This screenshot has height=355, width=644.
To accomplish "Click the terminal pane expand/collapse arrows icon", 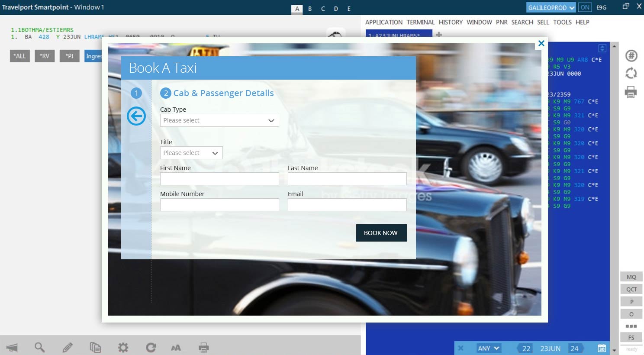I will (602, 48).
